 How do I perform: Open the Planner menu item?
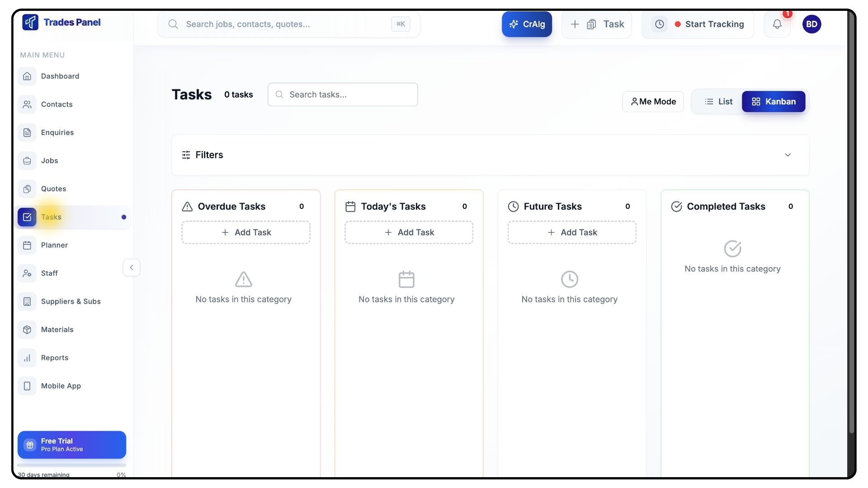[54, 245]
